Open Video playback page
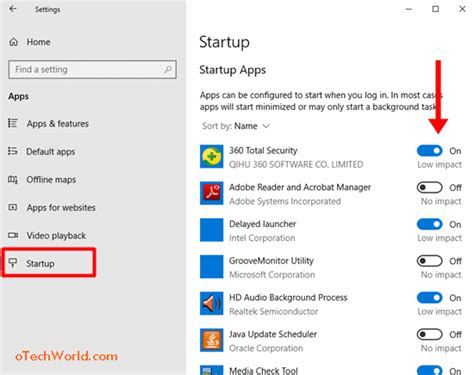The width and height of the screenshot is (474, 375). click(x=56, y=236)
